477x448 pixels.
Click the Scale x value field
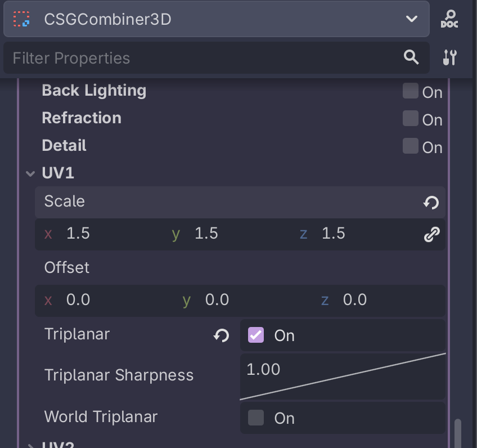[x=101, y=234]
